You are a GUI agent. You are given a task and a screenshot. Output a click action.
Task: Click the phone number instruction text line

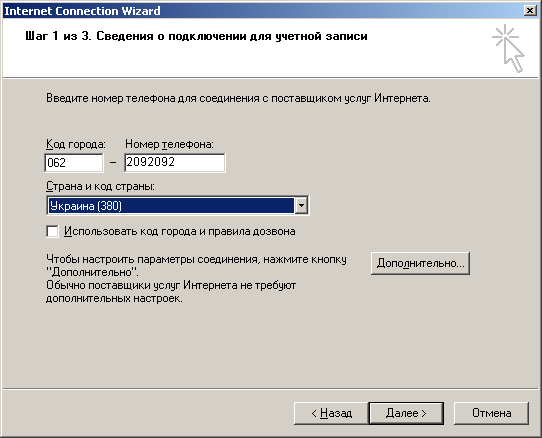[x=239, y=99]
